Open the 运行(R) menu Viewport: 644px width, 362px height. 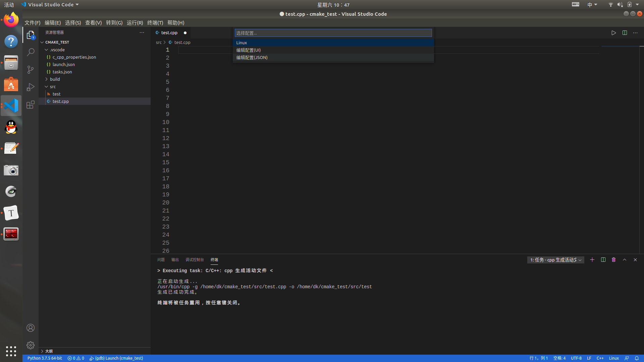135,23
